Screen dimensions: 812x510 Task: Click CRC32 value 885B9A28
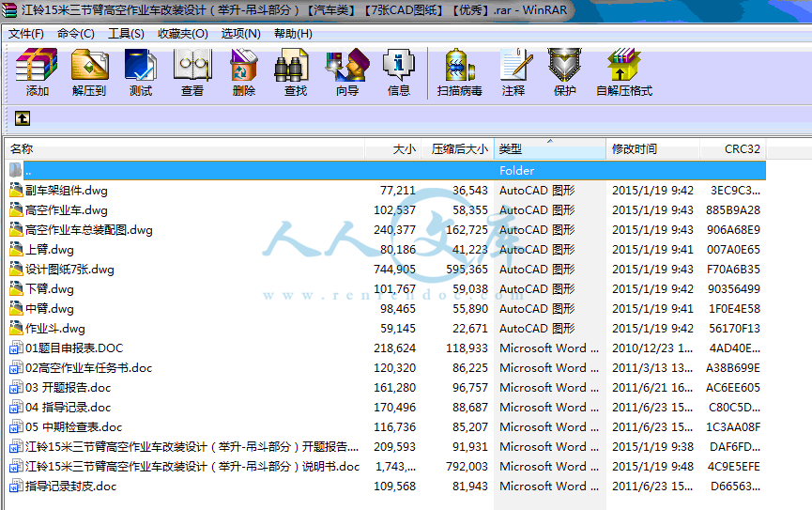(x=733, y=209)
